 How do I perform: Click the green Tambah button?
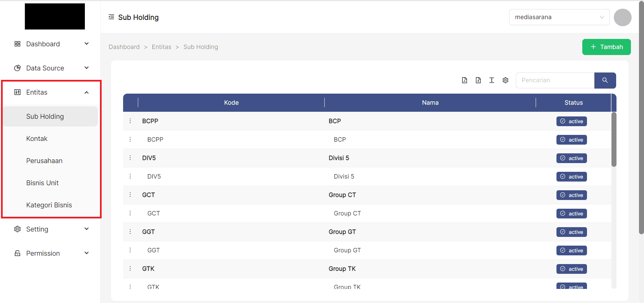tap(606, 47)
